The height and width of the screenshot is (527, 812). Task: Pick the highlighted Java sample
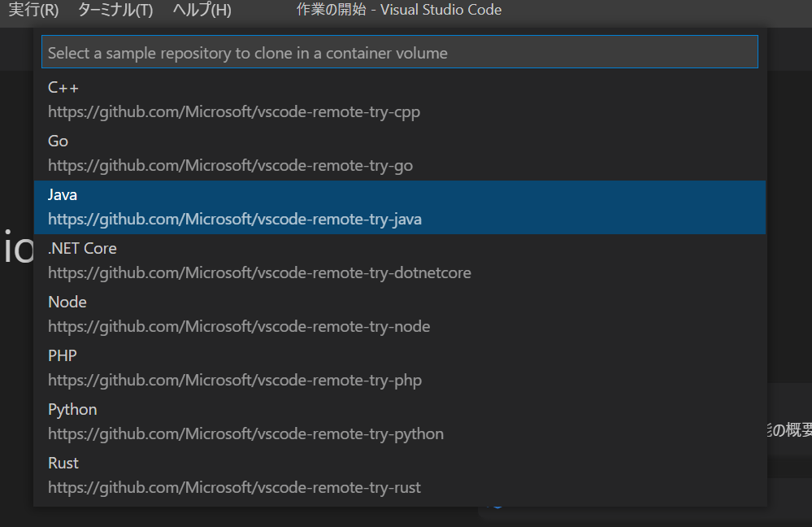pyautogui.click(x=399, y=207)
